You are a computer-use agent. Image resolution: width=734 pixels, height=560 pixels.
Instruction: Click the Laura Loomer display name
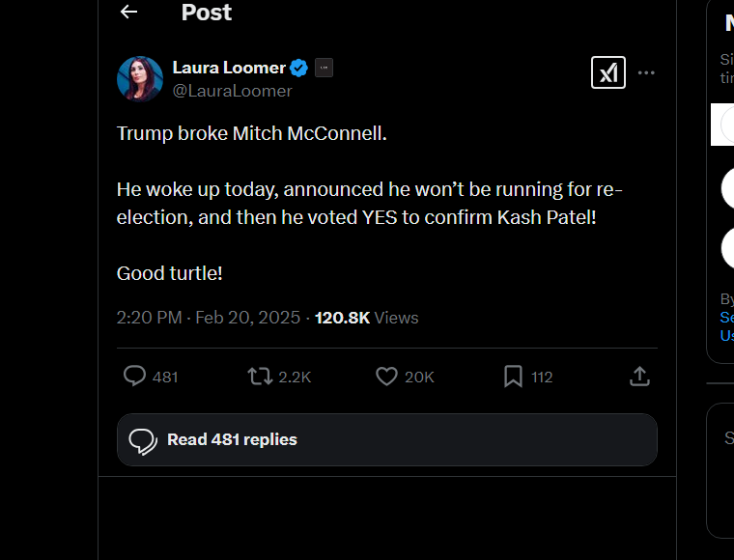(x=229, y=68)
